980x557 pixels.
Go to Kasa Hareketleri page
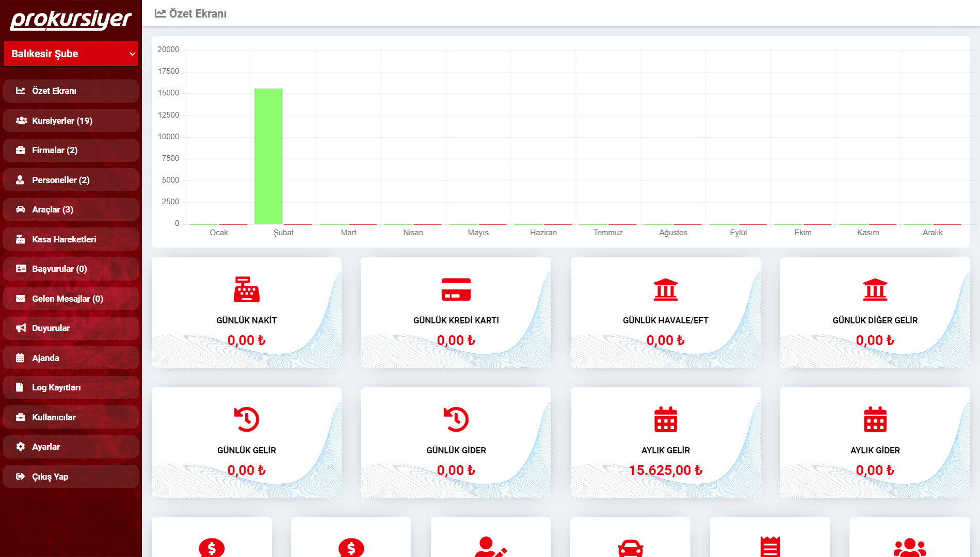pos(71,239)
